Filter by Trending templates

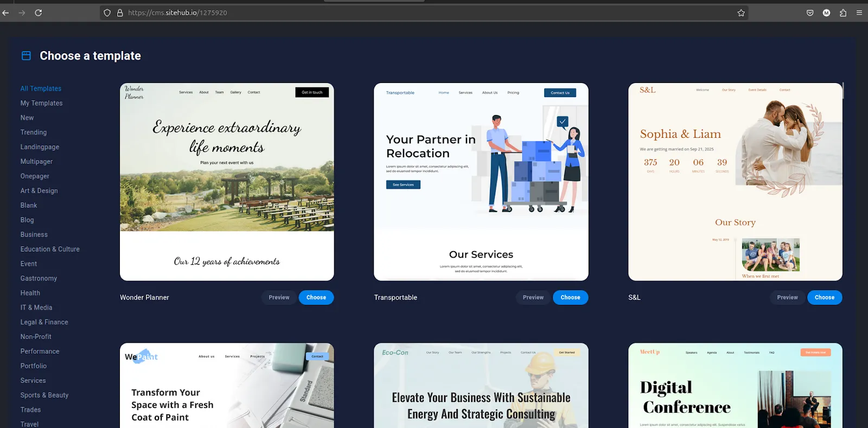pyautogui.click(x=34, y=132)
